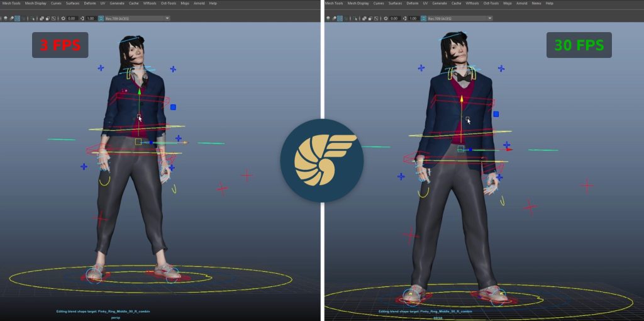Open the Arnold menu in left window
644x321 pixels.
point(199,3)
